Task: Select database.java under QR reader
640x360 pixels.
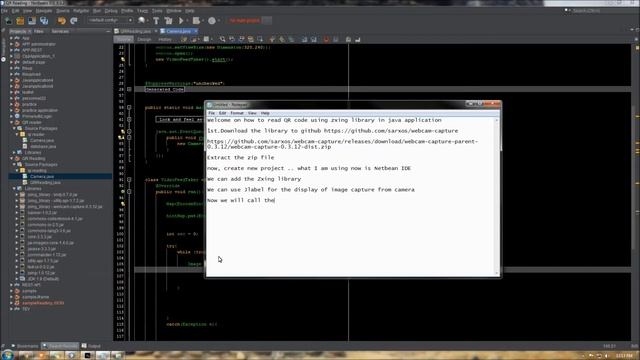Action: click(43, 146)
